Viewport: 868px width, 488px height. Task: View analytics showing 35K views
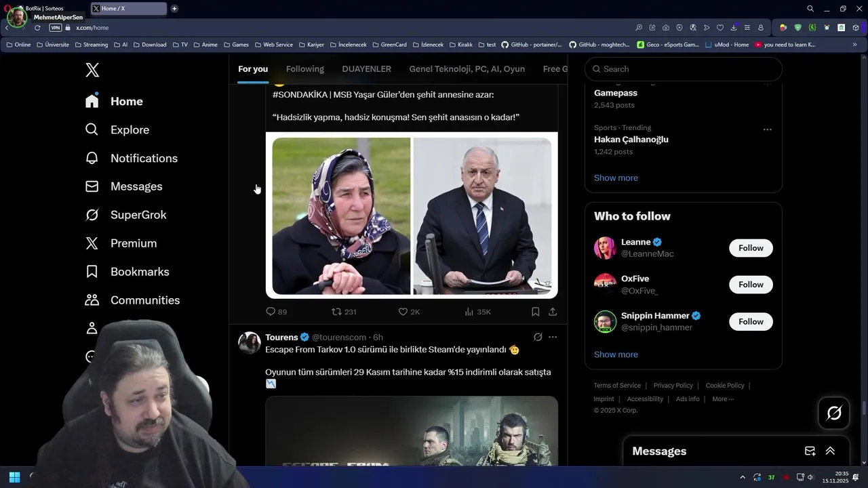477,312
